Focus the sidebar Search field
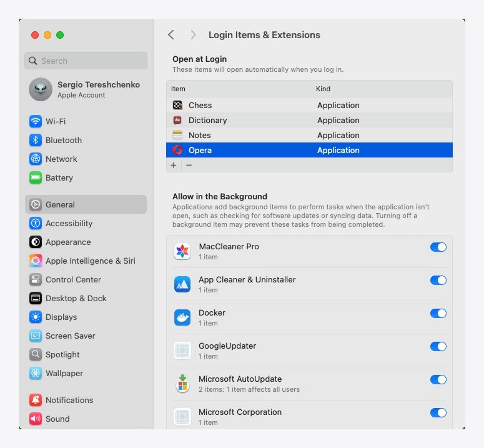 [86, 61]
